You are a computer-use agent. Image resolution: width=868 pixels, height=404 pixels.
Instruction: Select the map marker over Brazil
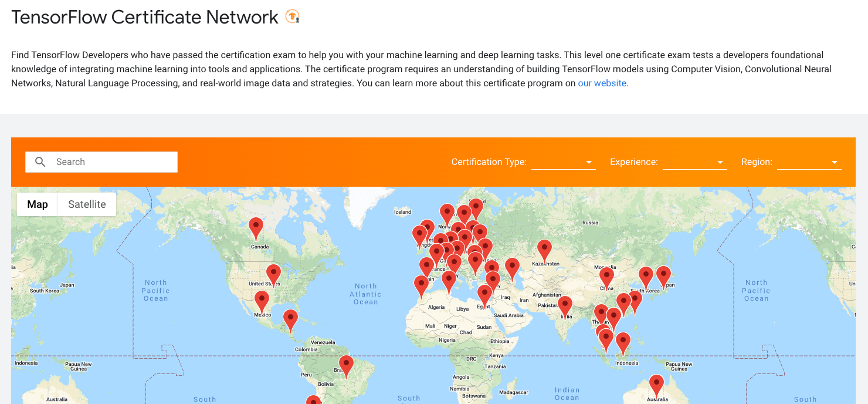point(347,366)
